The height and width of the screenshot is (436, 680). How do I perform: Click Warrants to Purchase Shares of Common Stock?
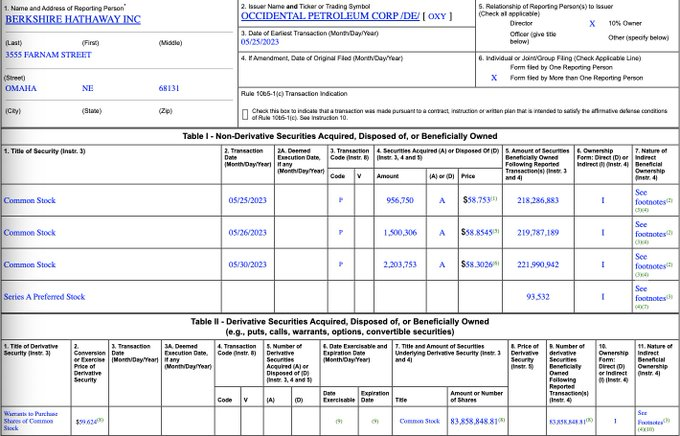[30, 421]
